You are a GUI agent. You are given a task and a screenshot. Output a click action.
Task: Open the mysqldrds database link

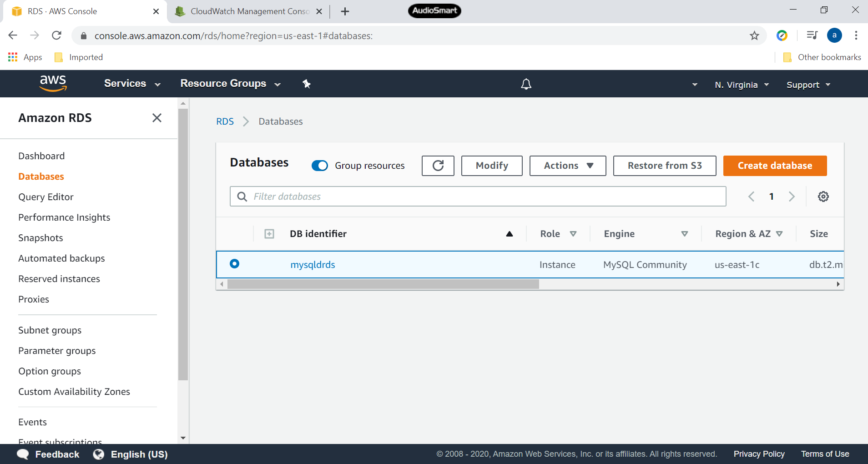[313, 265]
